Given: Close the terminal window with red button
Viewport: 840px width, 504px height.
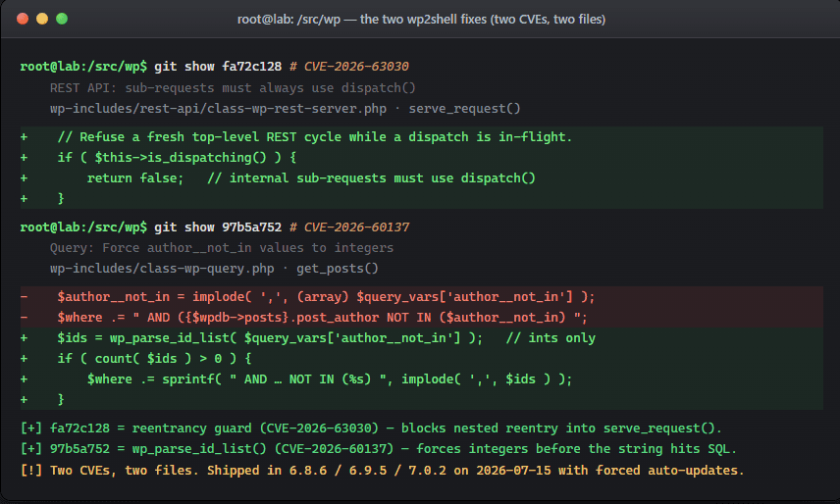Looking at the screenshot, I should click(23, 19).
